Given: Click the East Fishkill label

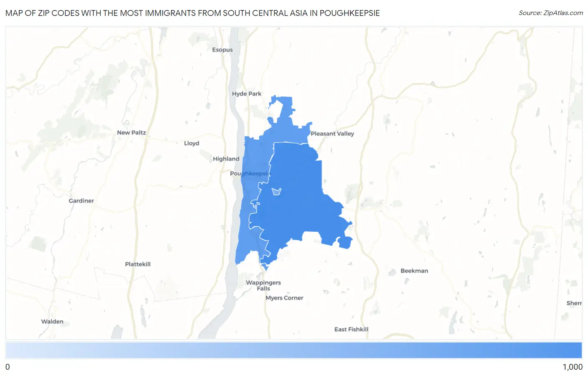Looking at the screenshot, I should click(x=351, y=330).
